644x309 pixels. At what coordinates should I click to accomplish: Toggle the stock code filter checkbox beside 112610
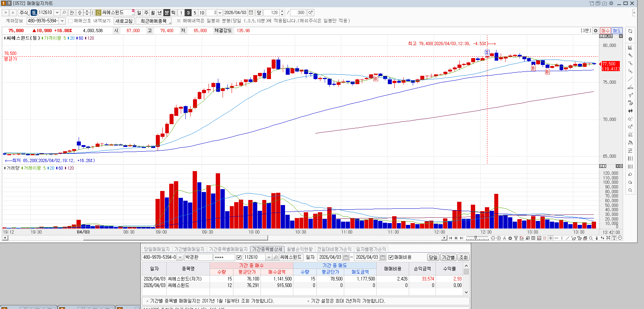coord(239,257)
